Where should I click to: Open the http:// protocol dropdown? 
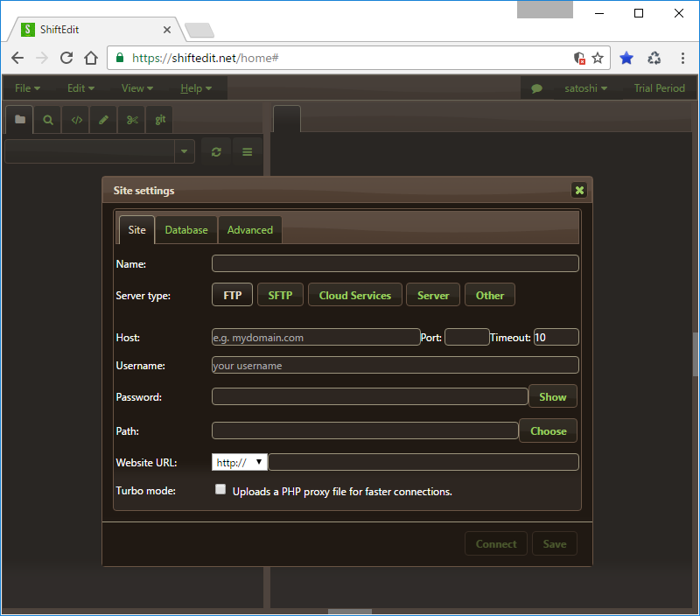(x=239, y=462)
